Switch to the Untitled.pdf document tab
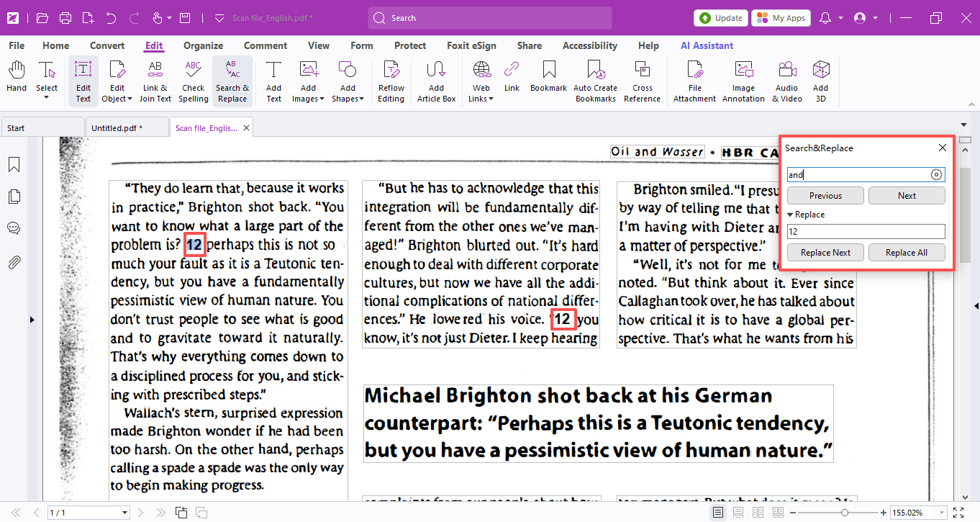Viewport: 980px width, 522px height. point(126,127)
